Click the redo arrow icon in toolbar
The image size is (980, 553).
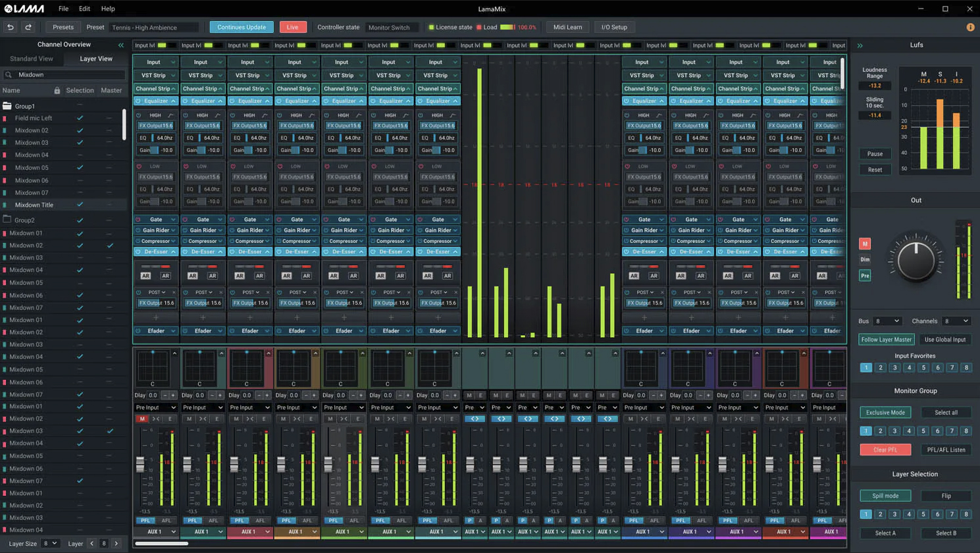coord(28,27)
